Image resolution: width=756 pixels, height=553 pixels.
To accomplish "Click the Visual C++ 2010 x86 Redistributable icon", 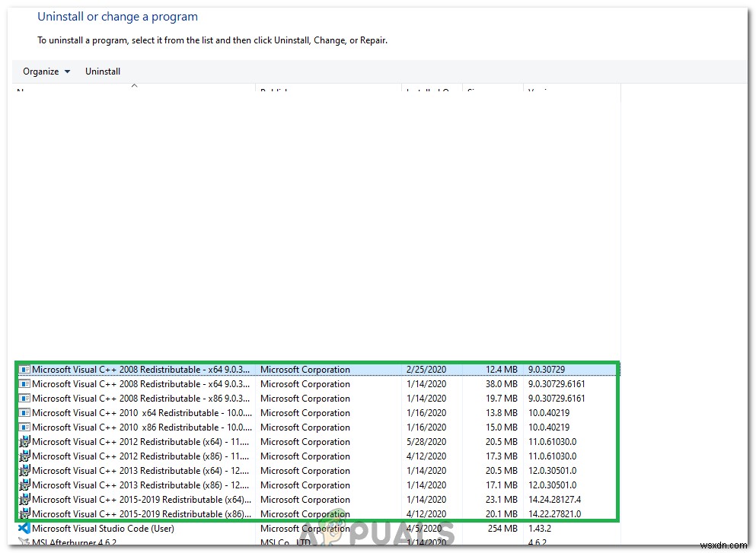I will (25, 427).
